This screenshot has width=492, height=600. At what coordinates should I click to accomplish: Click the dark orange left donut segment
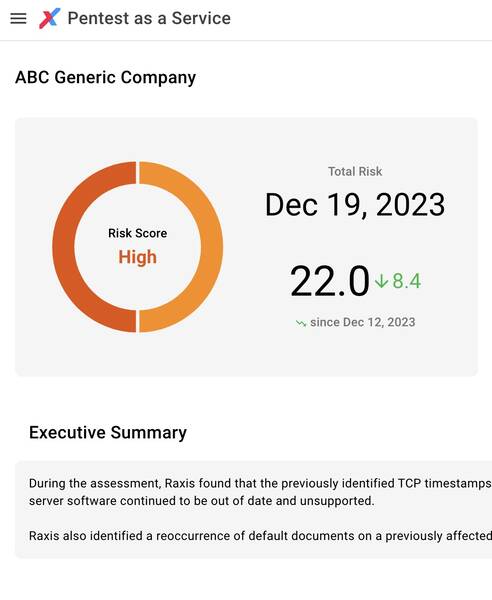tap(63, 247)
